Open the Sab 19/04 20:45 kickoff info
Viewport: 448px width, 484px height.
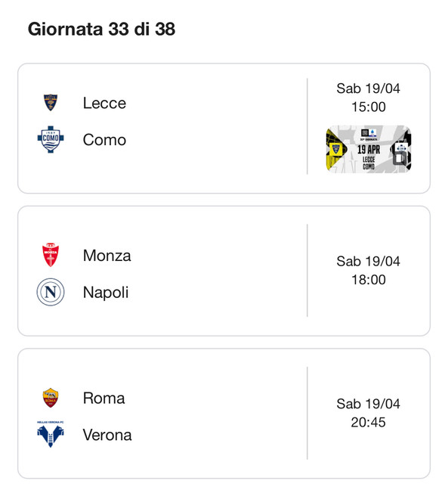(x=369, y=413)
